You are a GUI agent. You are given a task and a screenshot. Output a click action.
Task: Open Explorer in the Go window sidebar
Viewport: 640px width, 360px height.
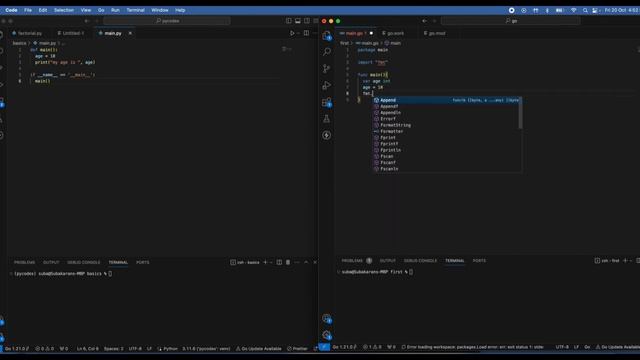click(x=327, y=36)
